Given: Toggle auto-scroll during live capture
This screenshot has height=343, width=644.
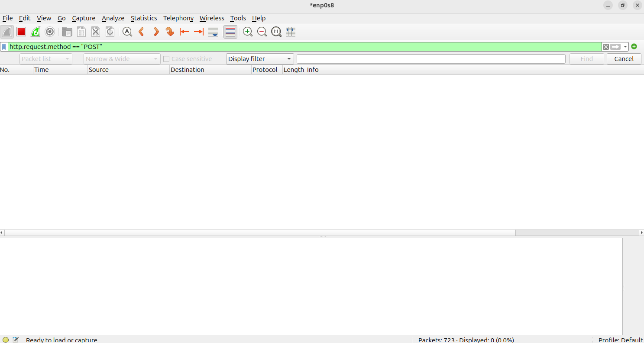Looking at the screenshot, I should pos(213,32).
